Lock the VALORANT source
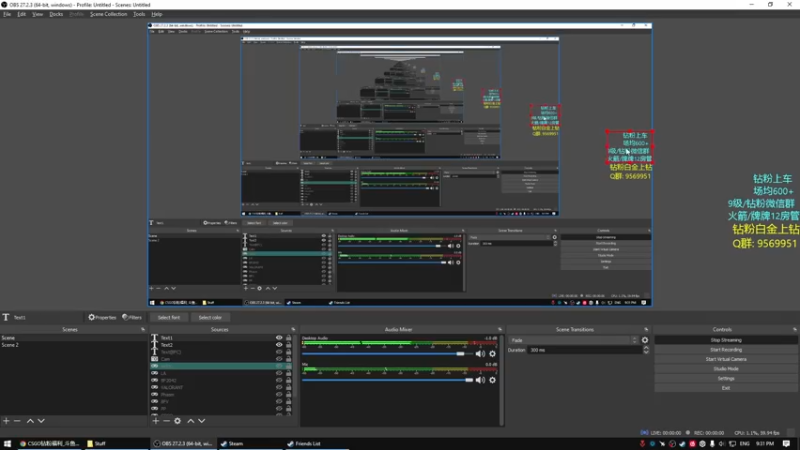Image resolution: width=800 pixels, height=450 pixels. [x=289, y=387]
